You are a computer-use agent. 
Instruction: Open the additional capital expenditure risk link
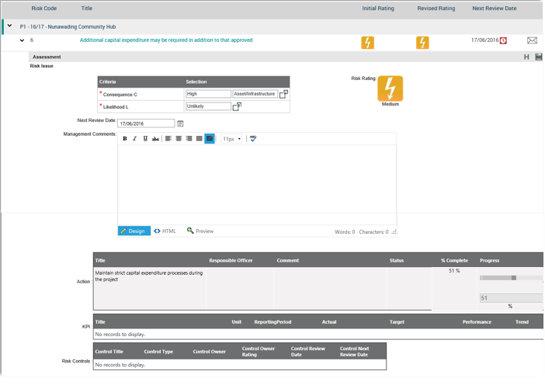[x=166, y=40]
